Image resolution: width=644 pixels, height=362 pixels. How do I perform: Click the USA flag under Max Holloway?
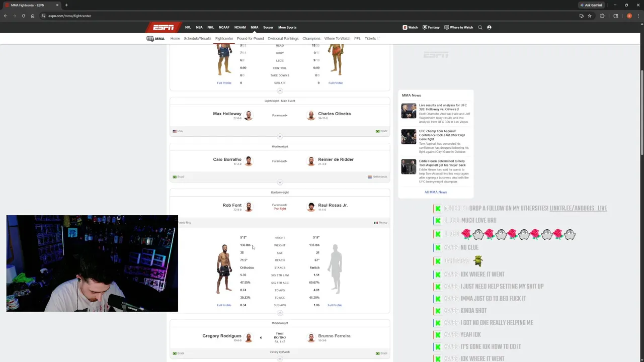[x=175, y=131]
